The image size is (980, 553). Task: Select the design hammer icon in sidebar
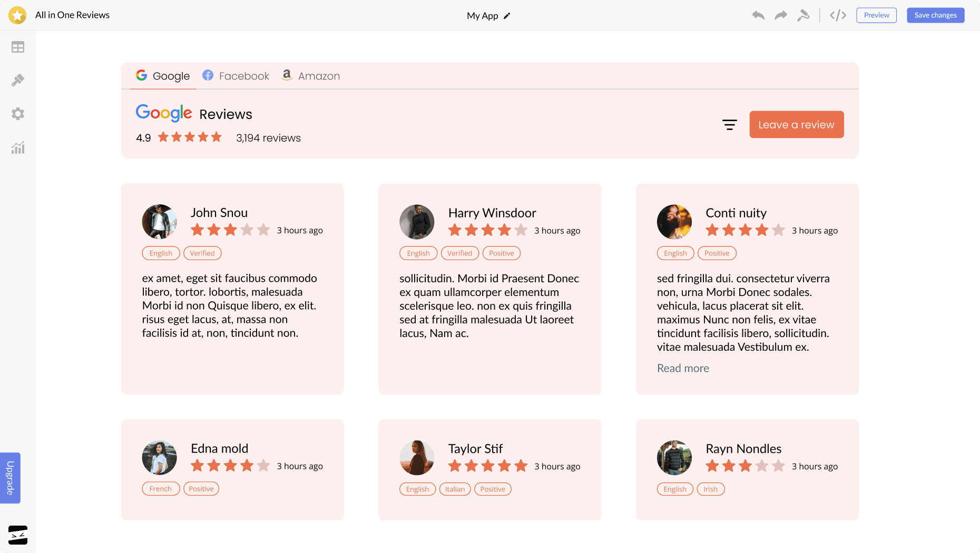18,80
